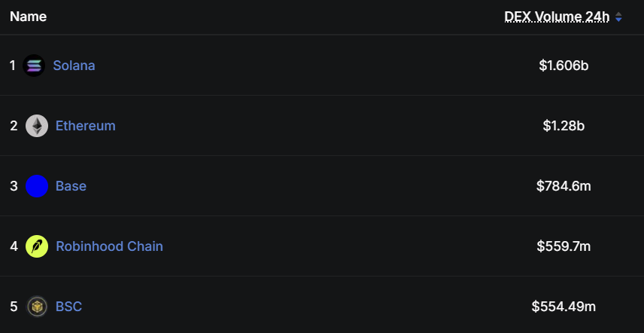Screen dimensions: 644x333
Task: Open the Base chain link
Action: click(71, 186)
